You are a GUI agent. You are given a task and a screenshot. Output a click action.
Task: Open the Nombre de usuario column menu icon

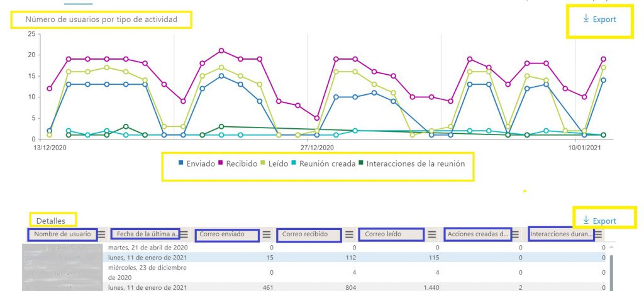click(101, 234)
